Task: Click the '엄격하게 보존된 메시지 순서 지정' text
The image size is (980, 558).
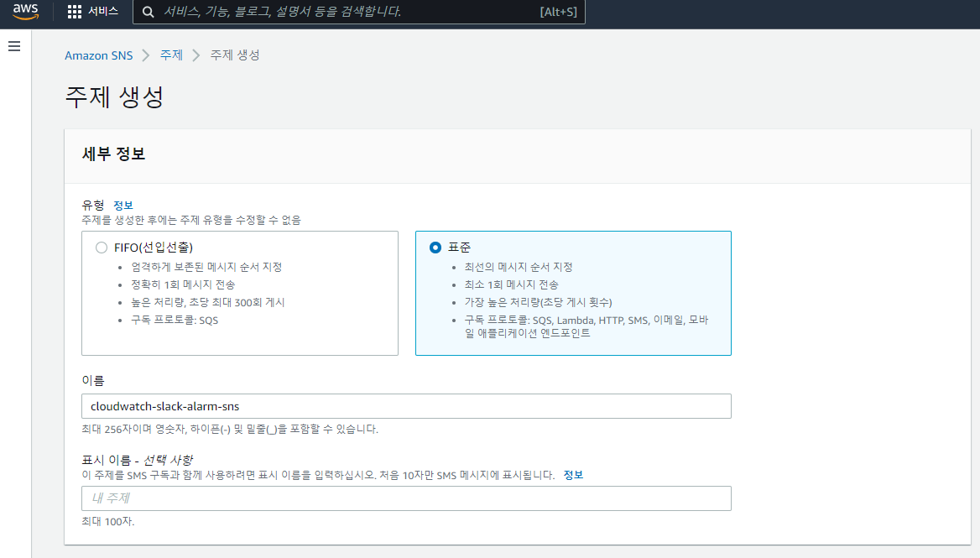Action: (206, 267)
